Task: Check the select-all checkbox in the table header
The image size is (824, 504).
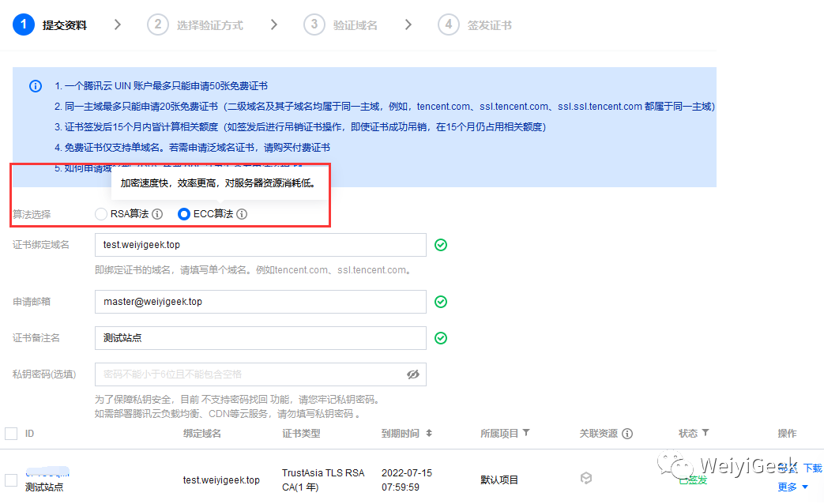Action: click(11, 433)
